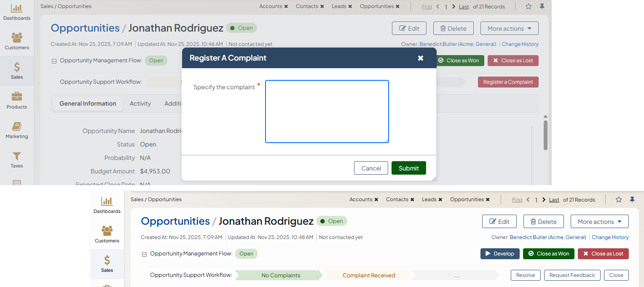Open the Activity tab
The width and height of the screenshot is (644, 287).
(x=140, y=104)
